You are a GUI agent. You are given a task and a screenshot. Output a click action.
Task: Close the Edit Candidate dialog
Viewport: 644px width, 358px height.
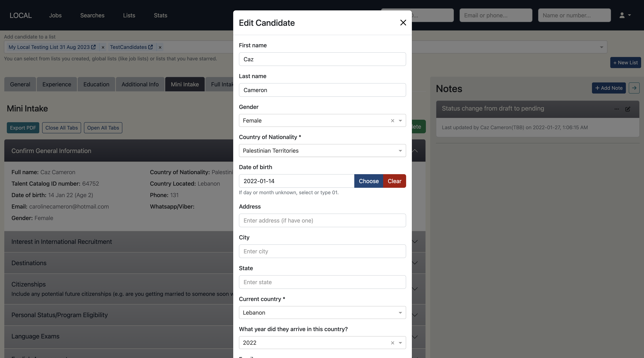pyautogui.click(x=403, y=23)
